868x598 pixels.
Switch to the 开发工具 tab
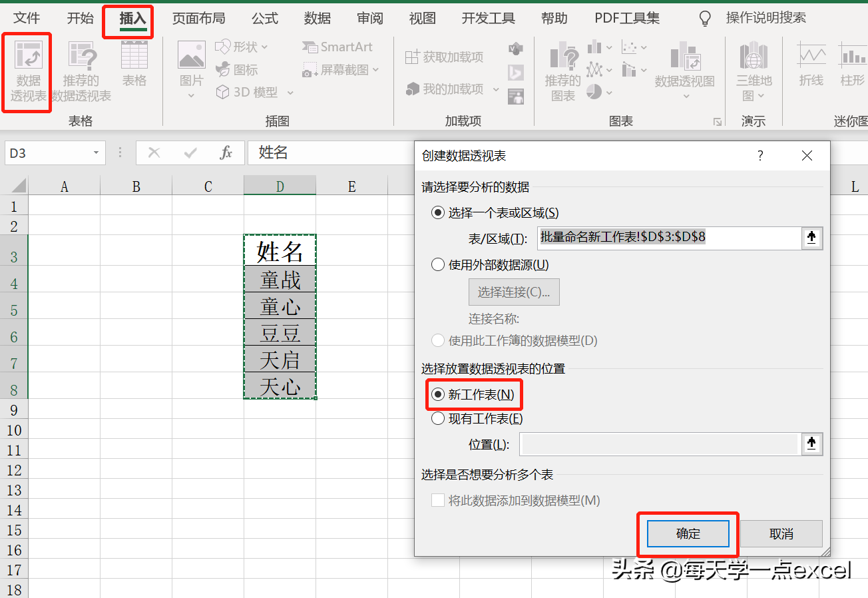coord(489,18)
